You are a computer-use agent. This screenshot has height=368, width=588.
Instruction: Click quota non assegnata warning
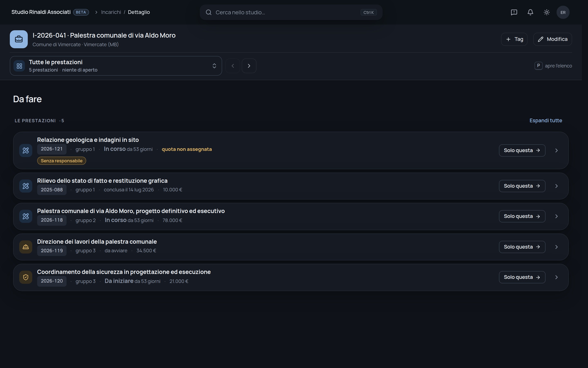187,149
